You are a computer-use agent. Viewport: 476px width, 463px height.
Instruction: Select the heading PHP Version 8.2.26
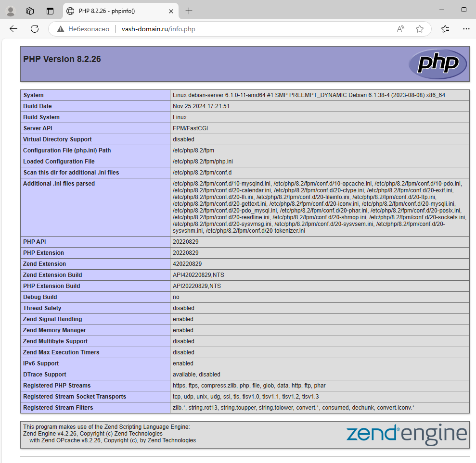62,59
